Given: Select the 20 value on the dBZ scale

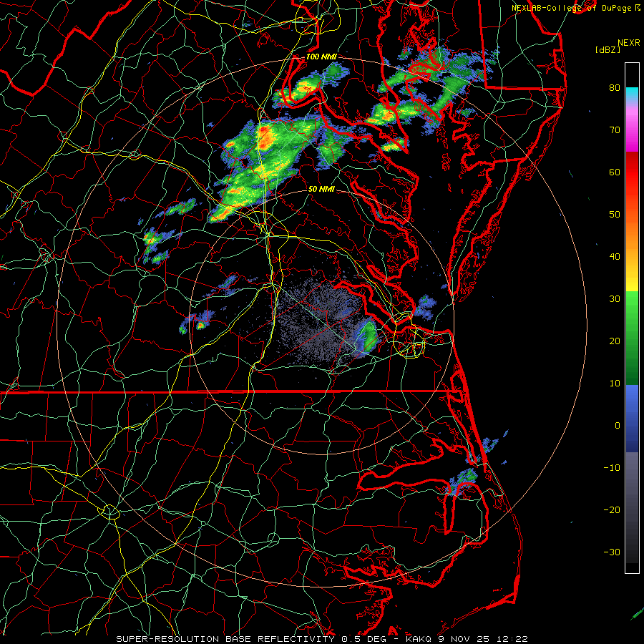Looking at the screenshot, I should click(x=615, y=341).
